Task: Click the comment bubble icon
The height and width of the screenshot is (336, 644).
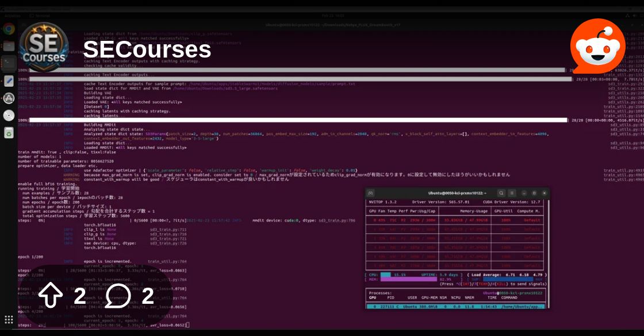Action: [x=117, y=296]
